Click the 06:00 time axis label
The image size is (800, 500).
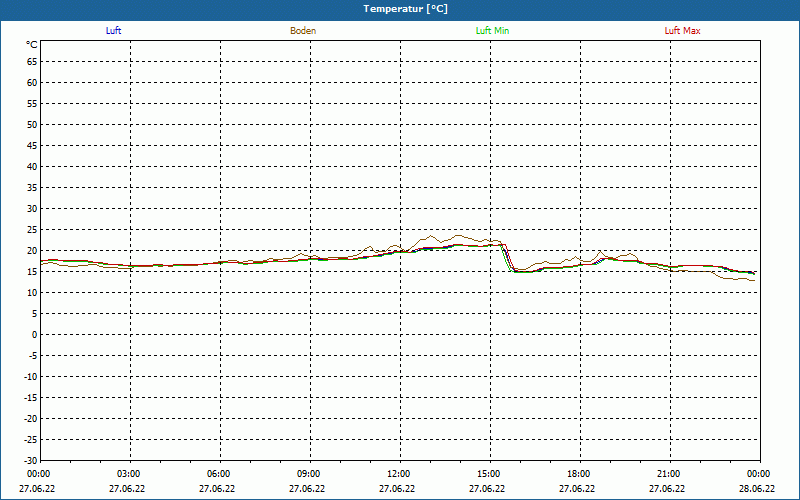[219, 474]
